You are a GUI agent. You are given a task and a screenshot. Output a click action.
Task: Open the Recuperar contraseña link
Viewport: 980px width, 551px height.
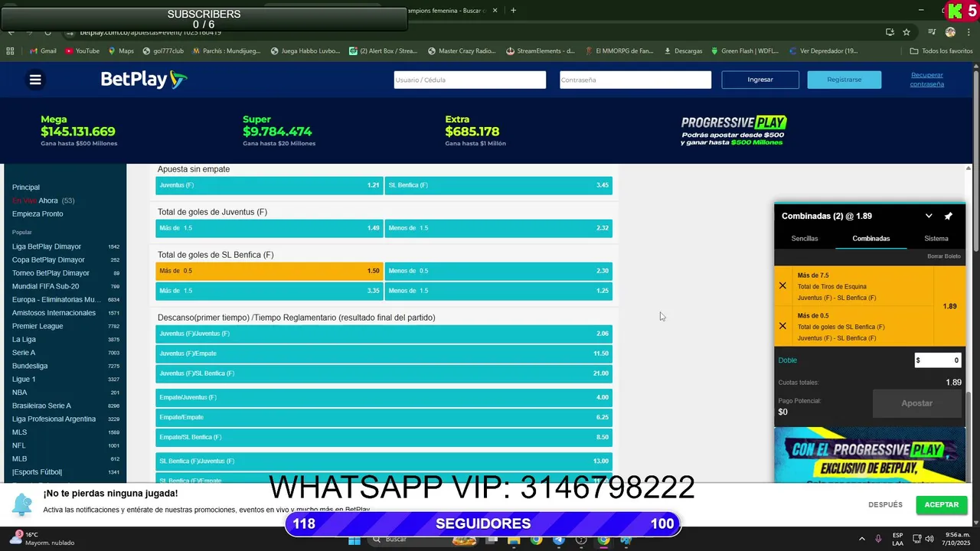click(927, 80)
